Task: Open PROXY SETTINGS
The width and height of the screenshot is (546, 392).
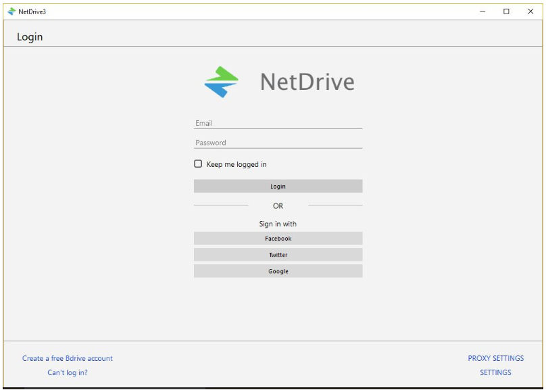Action: [x=495, y=358]
